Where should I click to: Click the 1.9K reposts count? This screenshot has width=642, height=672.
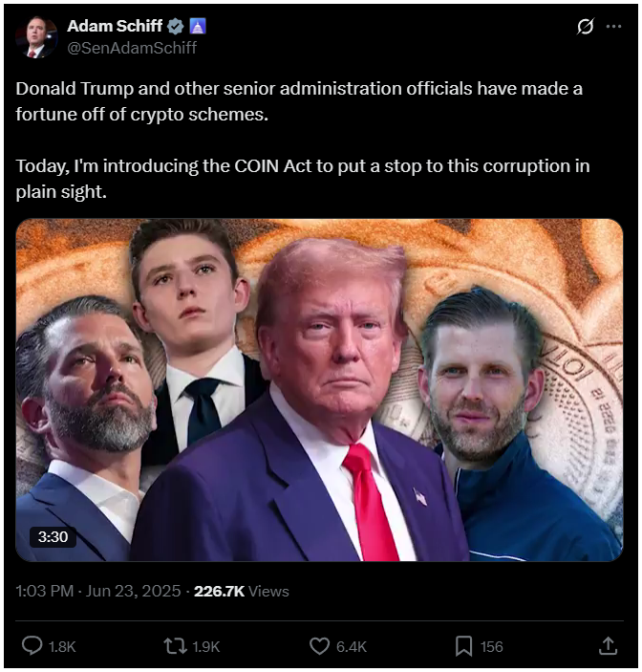[206, 646]
